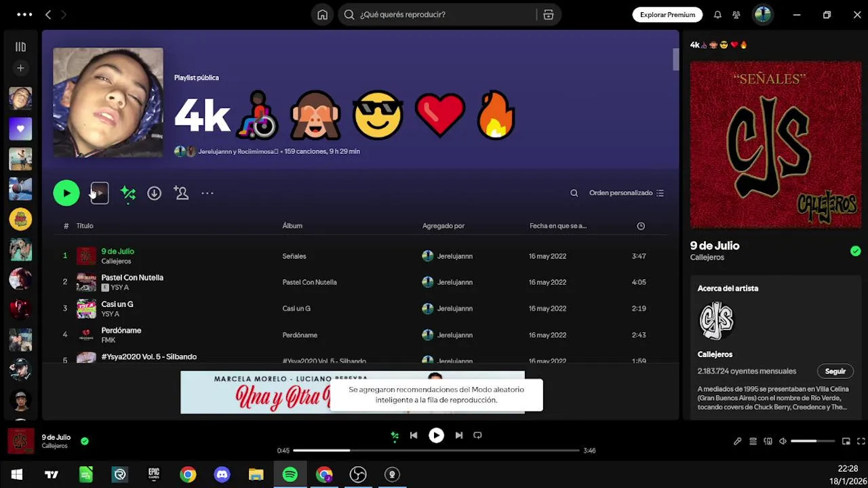868x488 pixels.
Task: Skip to the next track
Action: (x=459, y=436)
